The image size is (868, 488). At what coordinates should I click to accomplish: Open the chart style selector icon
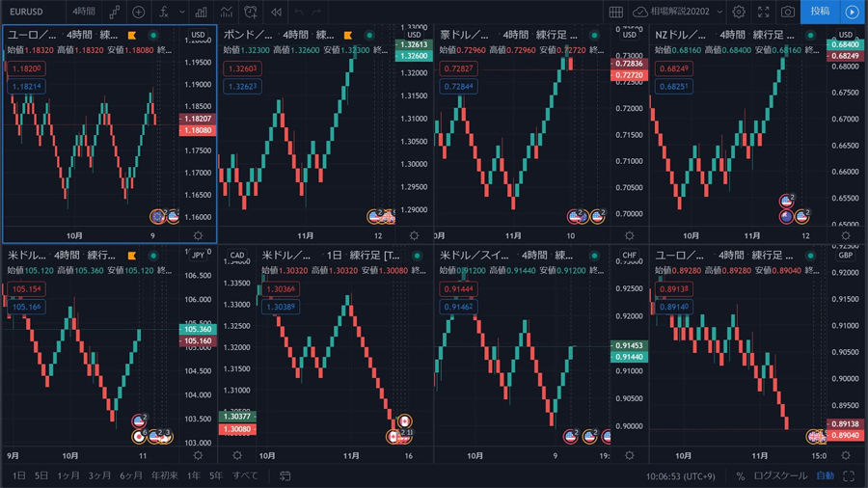tap(115, 13)
